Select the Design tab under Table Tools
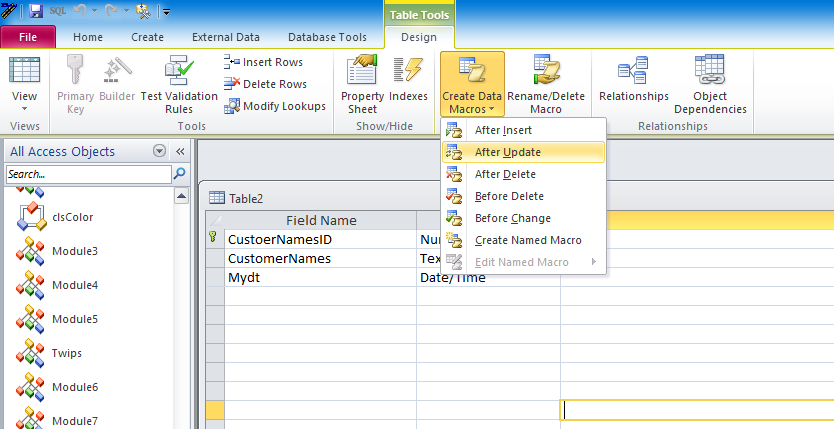The height and width of the screenshot is (429, 834). [x=419, y=37]
